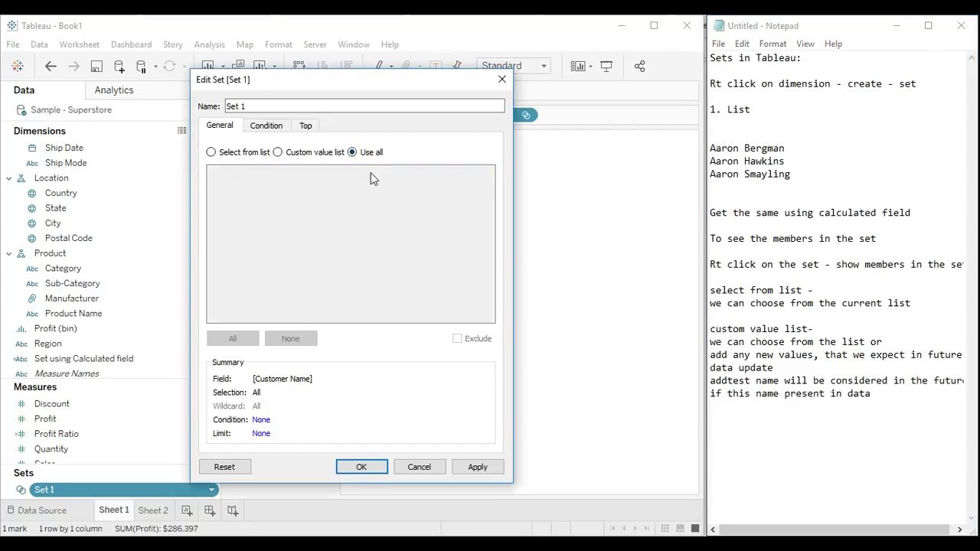Collapse the Product folder

click(x=9, y=253)
